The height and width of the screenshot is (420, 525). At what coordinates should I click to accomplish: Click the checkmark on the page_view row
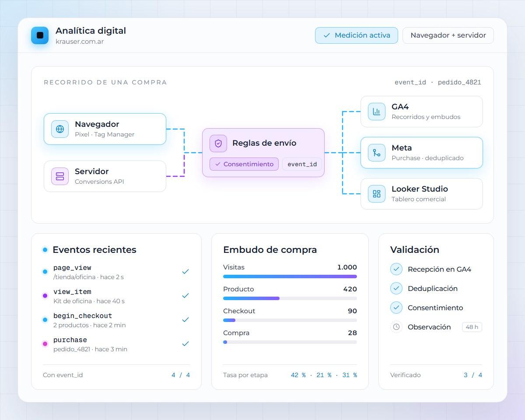(185, 272)
